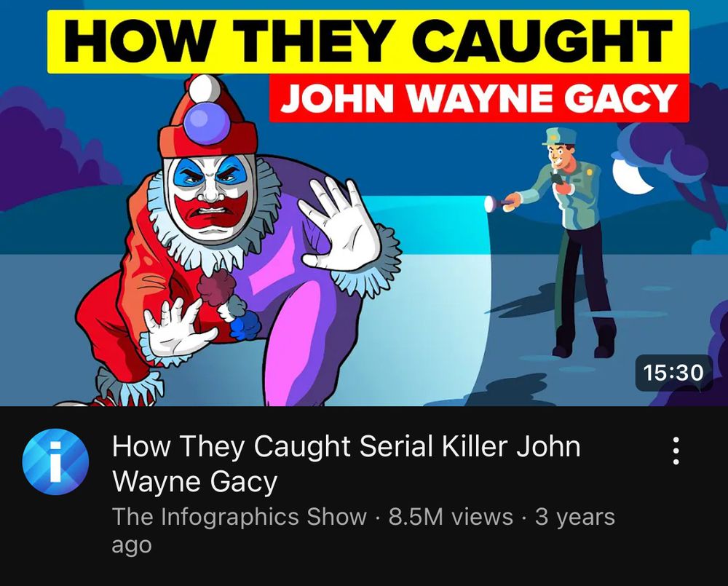
Task: Click the '3 years' upload age text
Action: coord(575,517)
